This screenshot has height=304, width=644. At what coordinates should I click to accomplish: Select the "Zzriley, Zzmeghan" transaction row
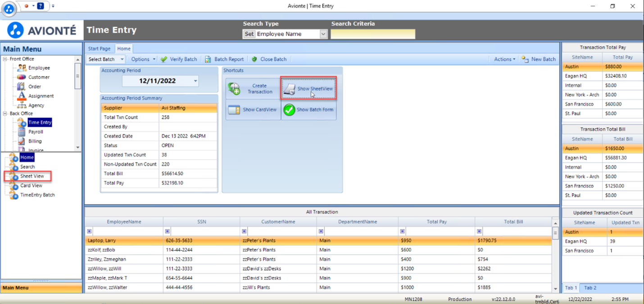(318, 259)
